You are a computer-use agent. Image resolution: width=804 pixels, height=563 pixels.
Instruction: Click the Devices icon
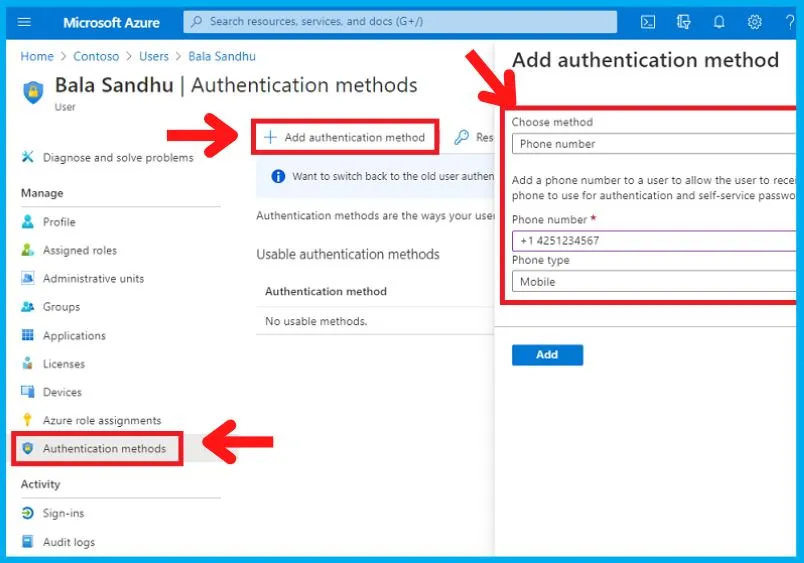point(28,392)
